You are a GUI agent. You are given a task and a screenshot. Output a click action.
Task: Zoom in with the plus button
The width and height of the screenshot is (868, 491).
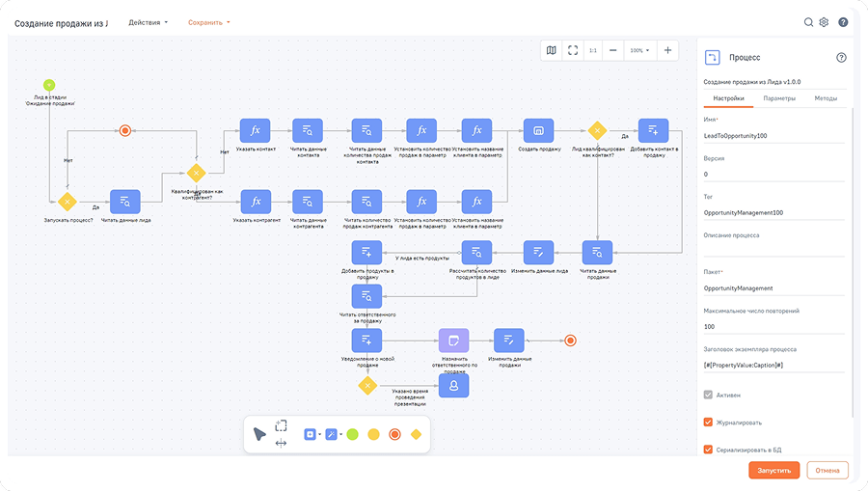pyautogui.click(x=667, y=50)
